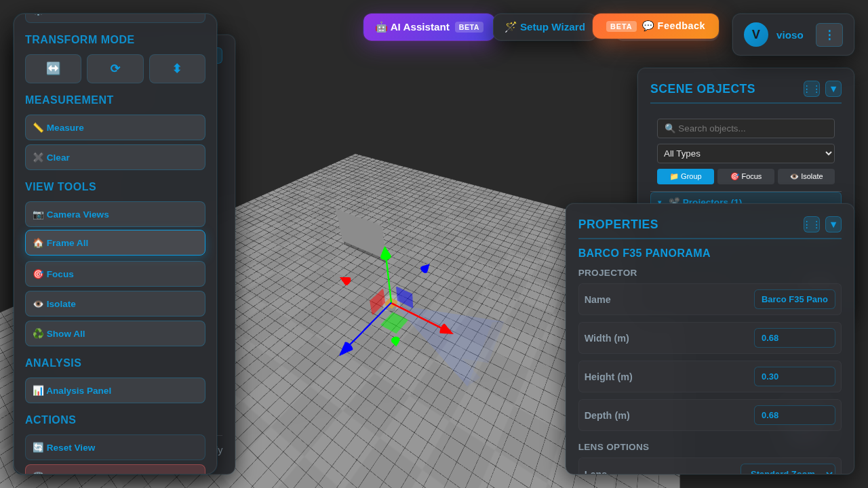Toggle the Group view in Scene Objects
Viewport: 868px width, 488px height.
click(x=685, y=176)
